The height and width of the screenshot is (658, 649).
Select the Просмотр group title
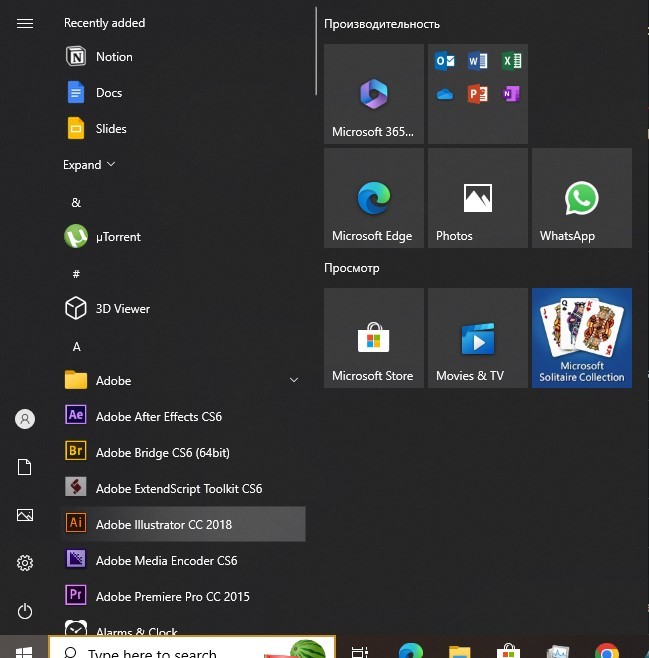coord(352,268)
